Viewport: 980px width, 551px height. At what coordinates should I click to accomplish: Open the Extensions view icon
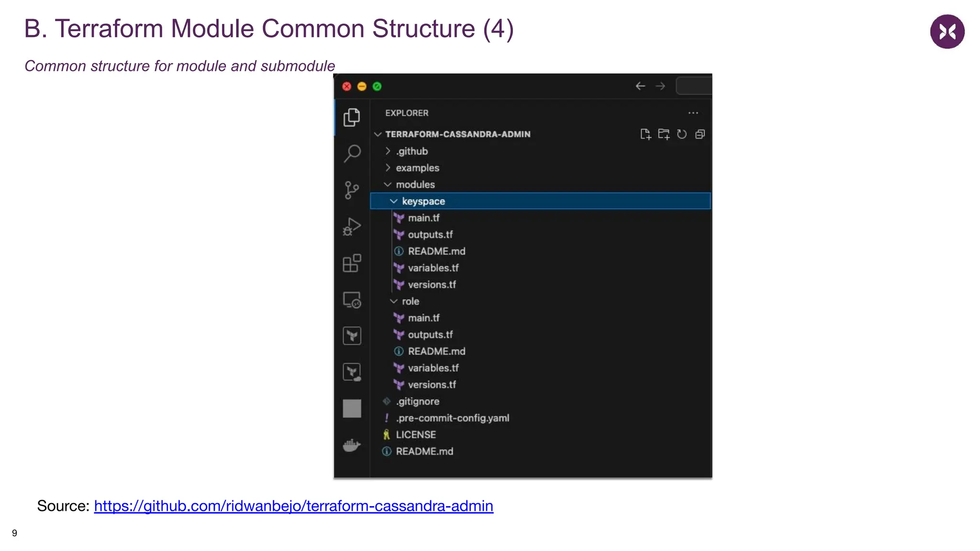(352, 263)
